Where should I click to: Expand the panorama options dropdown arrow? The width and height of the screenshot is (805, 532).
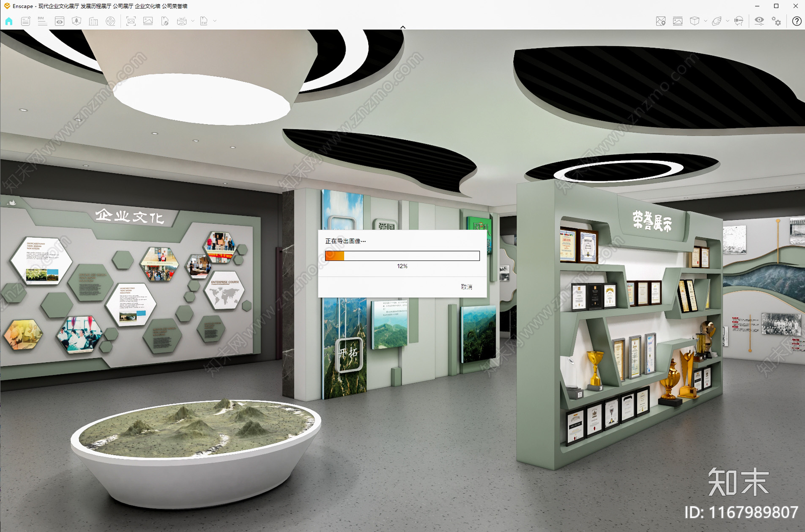tap(193, 21)
